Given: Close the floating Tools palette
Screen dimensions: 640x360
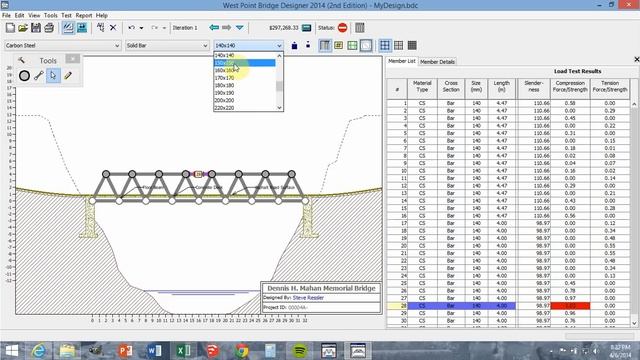Looking at the screenshot, I should tap(73, 59).
